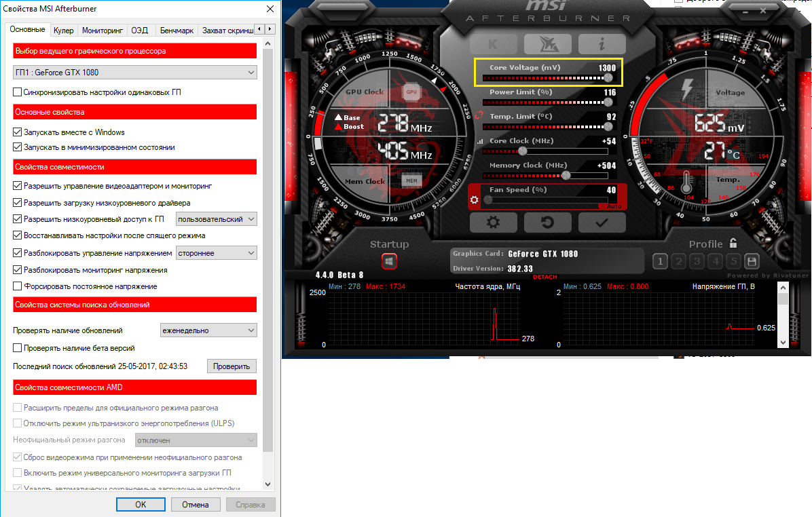
Task: Toggle unlock voltage control checkbox
Action: pyautogui.click(x=17, y=253)
